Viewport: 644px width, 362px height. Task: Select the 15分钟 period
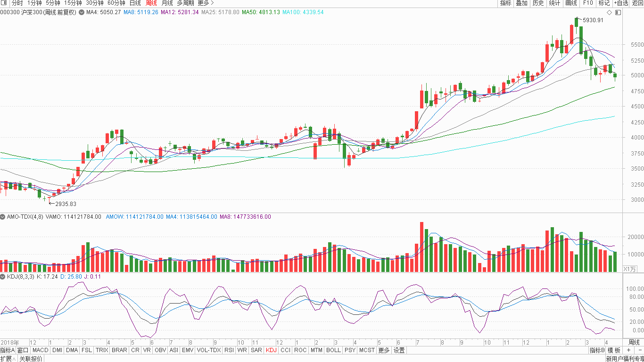pos(73,3)
